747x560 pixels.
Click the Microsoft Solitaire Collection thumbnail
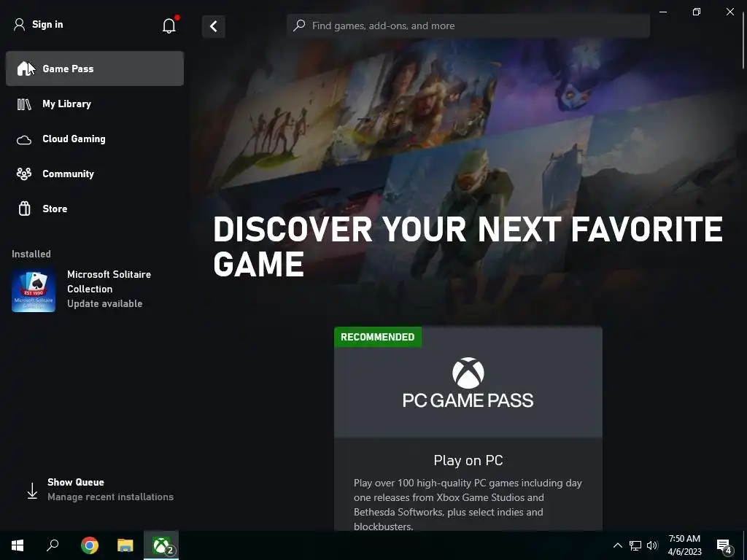tap(34, 290)
